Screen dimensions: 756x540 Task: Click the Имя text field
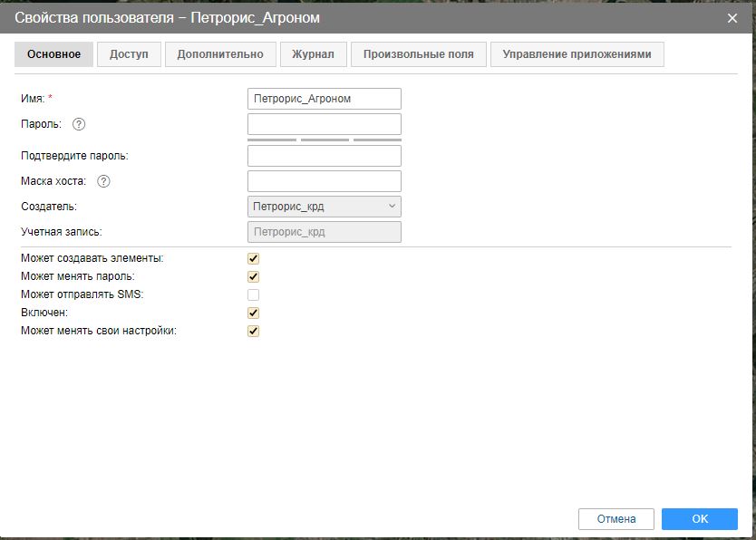324,99
